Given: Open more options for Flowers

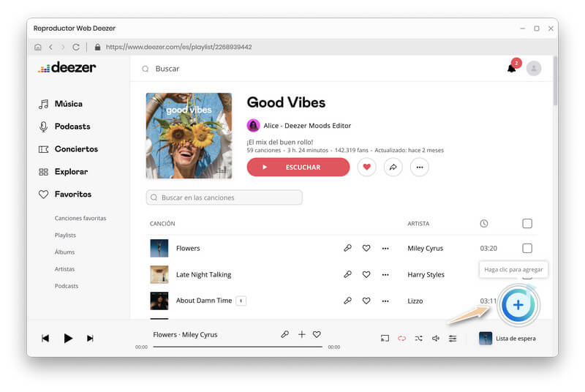Looking at the screenshot, I should click(x=385, y=249).
